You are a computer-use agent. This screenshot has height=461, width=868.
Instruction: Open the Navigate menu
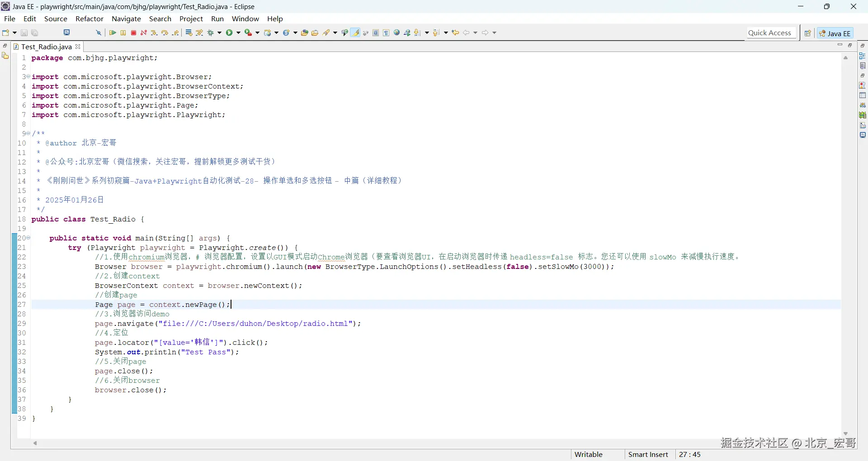click(127, 19)
